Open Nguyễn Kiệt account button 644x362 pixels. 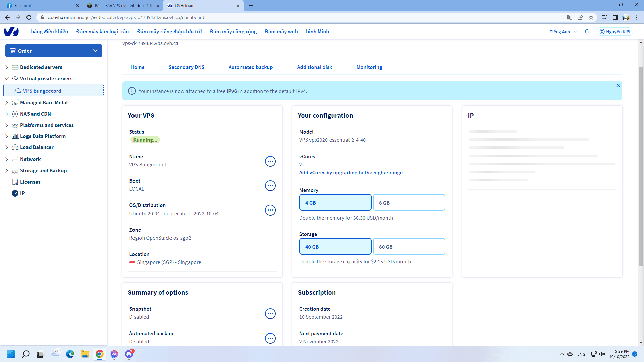(x=615, y=32)
